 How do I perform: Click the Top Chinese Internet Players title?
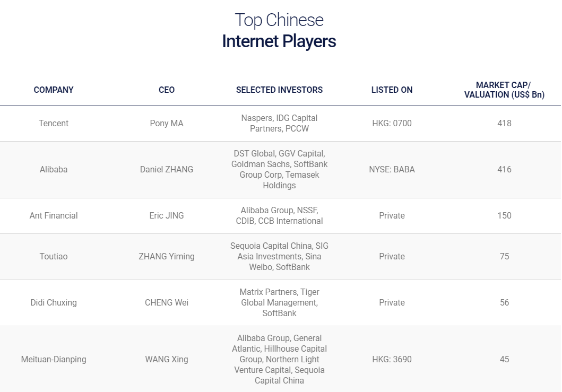point(279,31)
